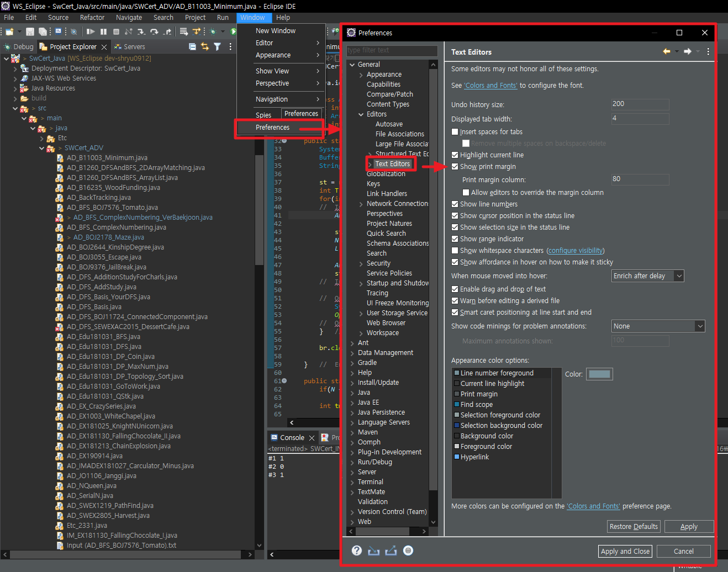The width and height of the screenshot is (728, 572).
Task: Click the import preferences icon
Action: [374, 550]
